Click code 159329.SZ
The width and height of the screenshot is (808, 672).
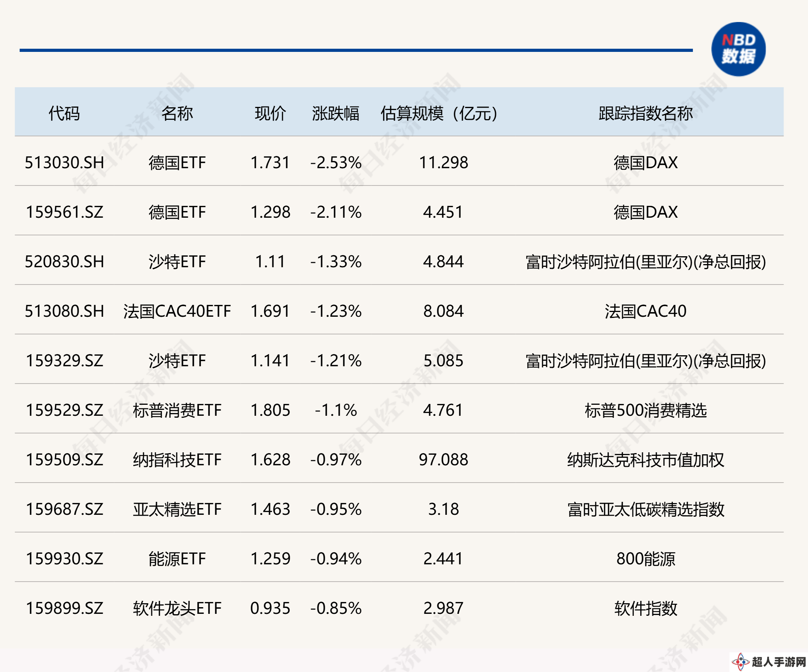click(x=64, y=360)
